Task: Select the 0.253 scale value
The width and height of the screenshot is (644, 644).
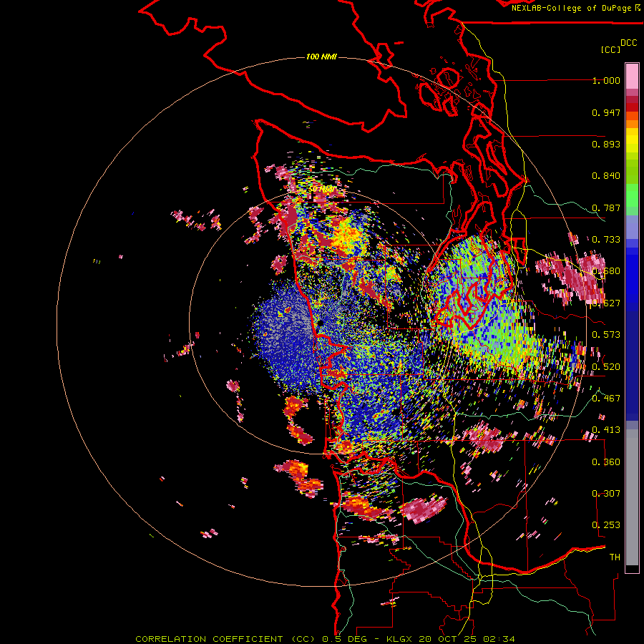Action: pyautogui.click(x=606, y=525)
